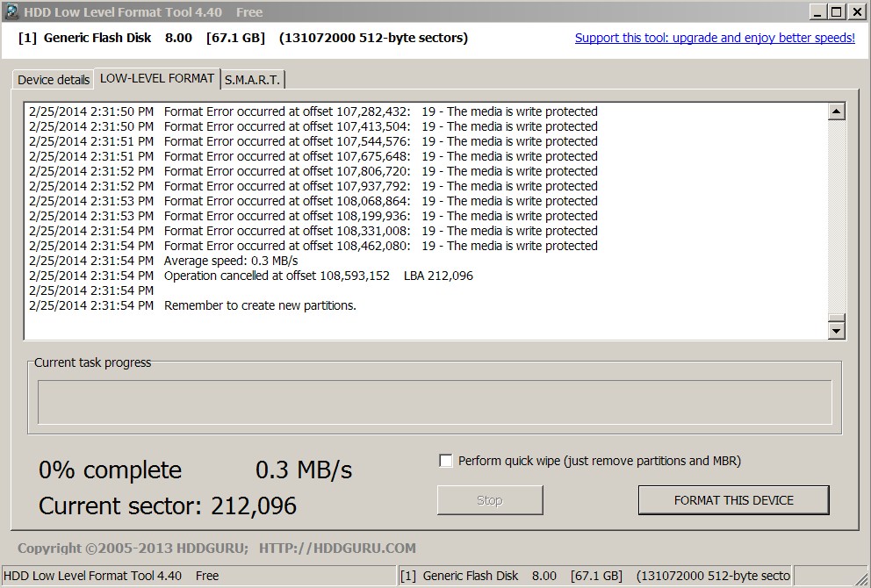Open the Support this tool upgrade link
This screenshot has height=588, width=871.
715,38
